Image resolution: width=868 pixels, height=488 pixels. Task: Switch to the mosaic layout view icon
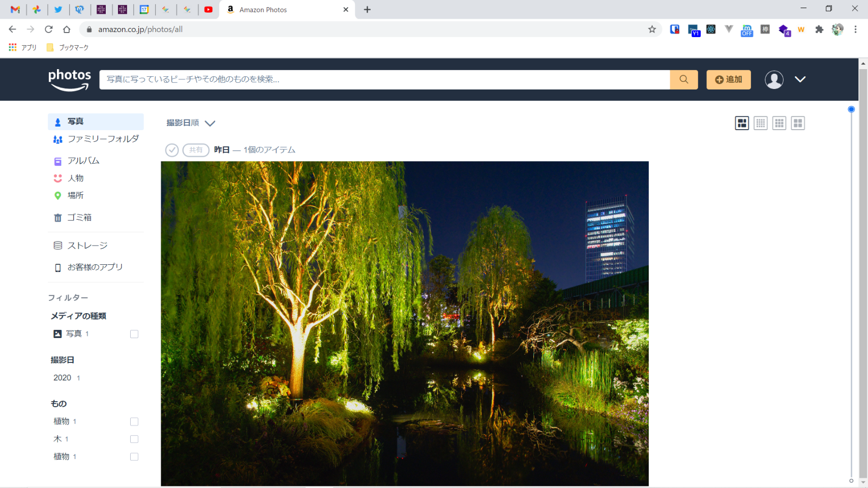742,123
